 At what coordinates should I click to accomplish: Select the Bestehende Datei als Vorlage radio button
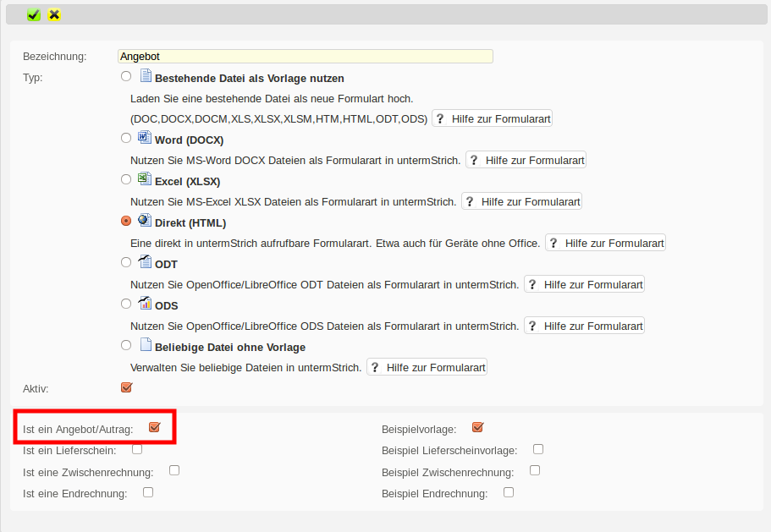(x=126, y=76)
